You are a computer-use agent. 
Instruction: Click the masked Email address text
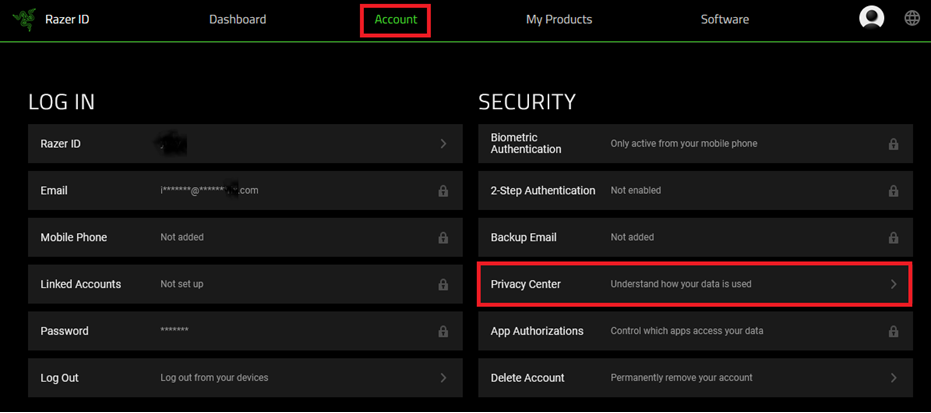tap(209, 190)
